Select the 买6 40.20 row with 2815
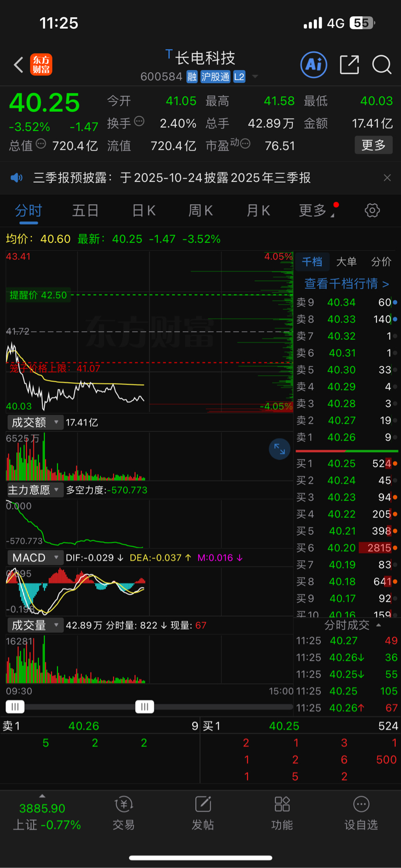Screen dimensions: 401x868 347,548
